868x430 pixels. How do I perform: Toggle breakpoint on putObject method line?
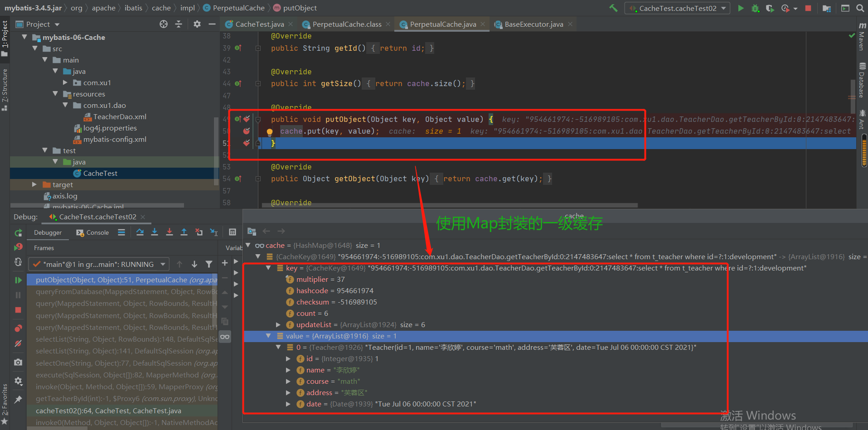(x=247, y=119)
